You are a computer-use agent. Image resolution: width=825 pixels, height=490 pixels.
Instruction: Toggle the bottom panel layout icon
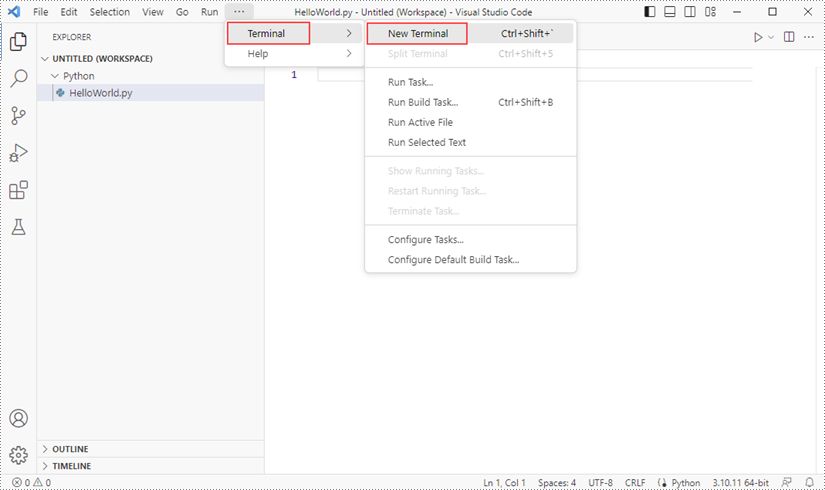[670, 12]
